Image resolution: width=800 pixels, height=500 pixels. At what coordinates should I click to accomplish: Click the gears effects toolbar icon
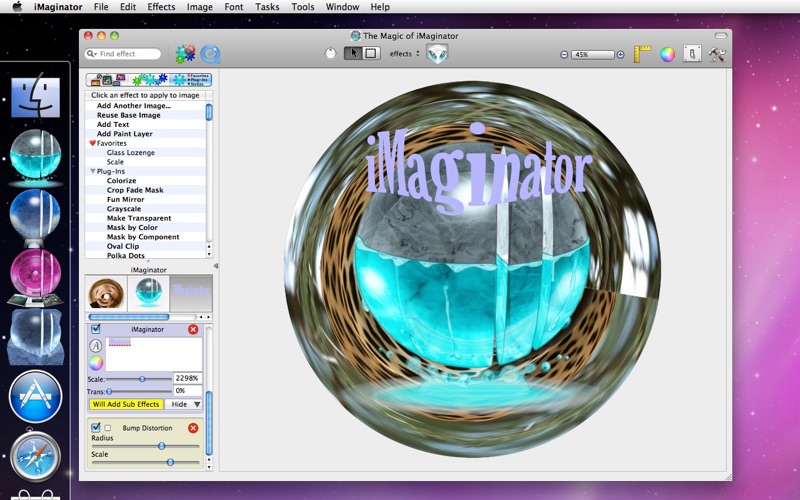click(x=185, y=54)
